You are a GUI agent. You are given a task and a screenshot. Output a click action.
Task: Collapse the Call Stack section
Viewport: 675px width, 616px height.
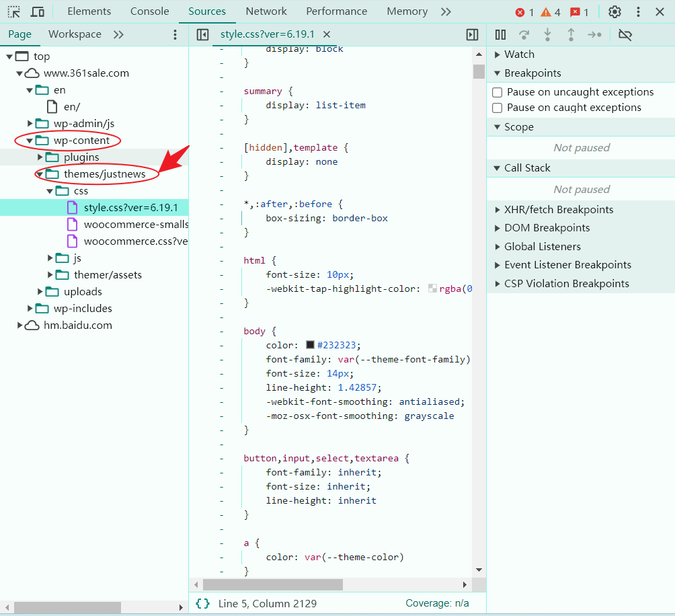[497, 167]
